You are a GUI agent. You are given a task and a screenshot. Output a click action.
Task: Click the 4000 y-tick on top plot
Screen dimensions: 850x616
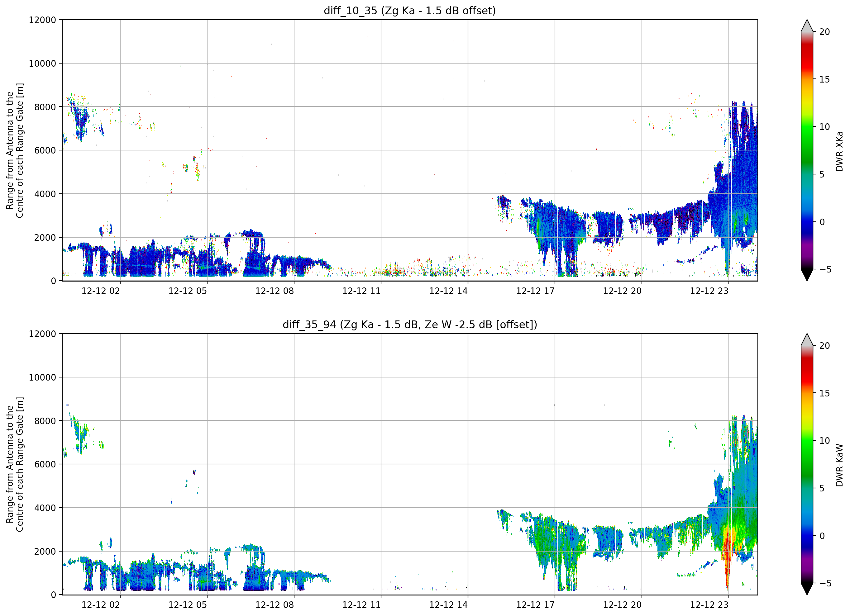[x=45, y=194]
